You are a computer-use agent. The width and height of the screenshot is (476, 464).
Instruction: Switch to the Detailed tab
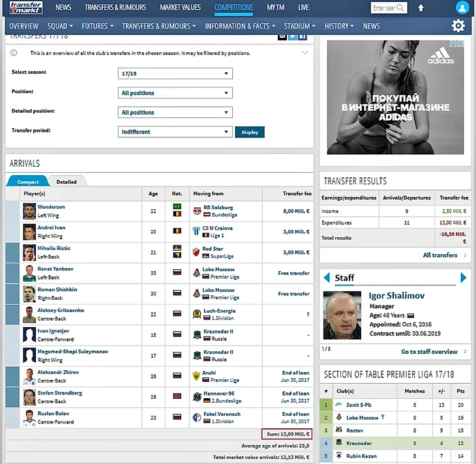[x=66, y=182]
